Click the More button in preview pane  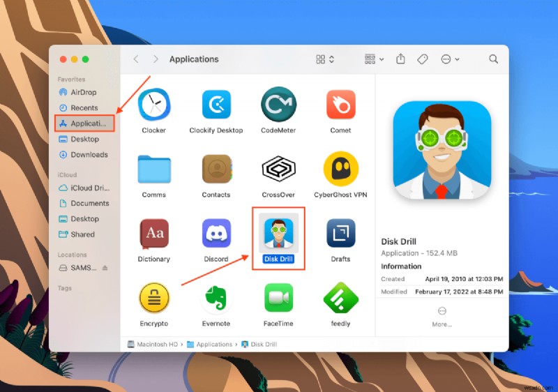click(442, 316)
